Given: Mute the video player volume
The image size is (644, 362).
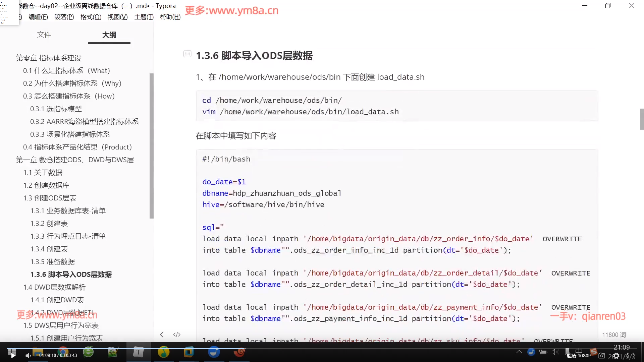Looking at the screenshot, I should point(28,355).
